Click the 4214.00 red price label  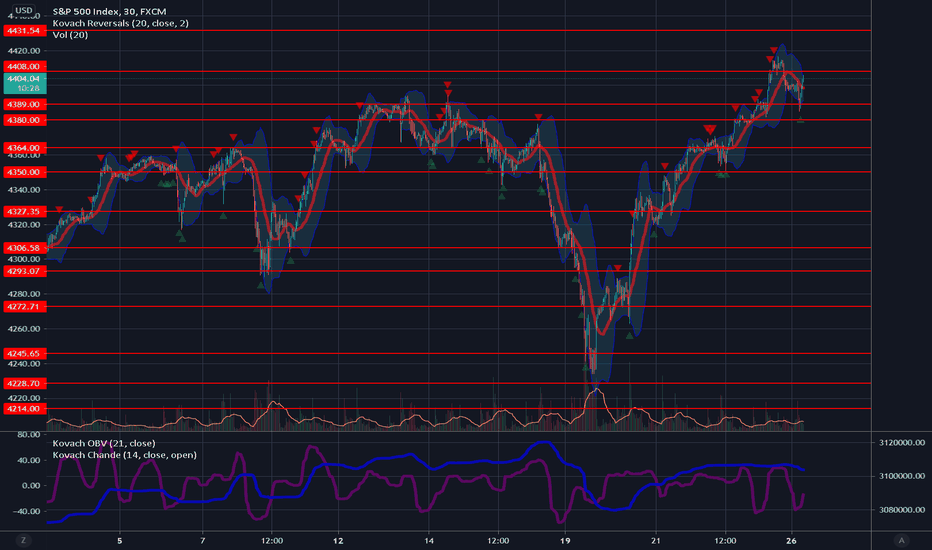[x=24, y=408]
